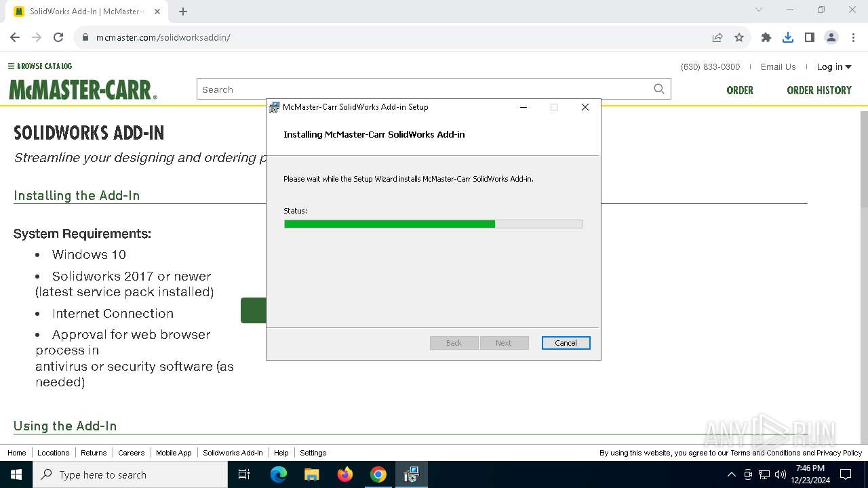The width and height of the screenshot is (868, 488).
Task: Go back using the browser back arrow
Action: (x=15, y=38)
